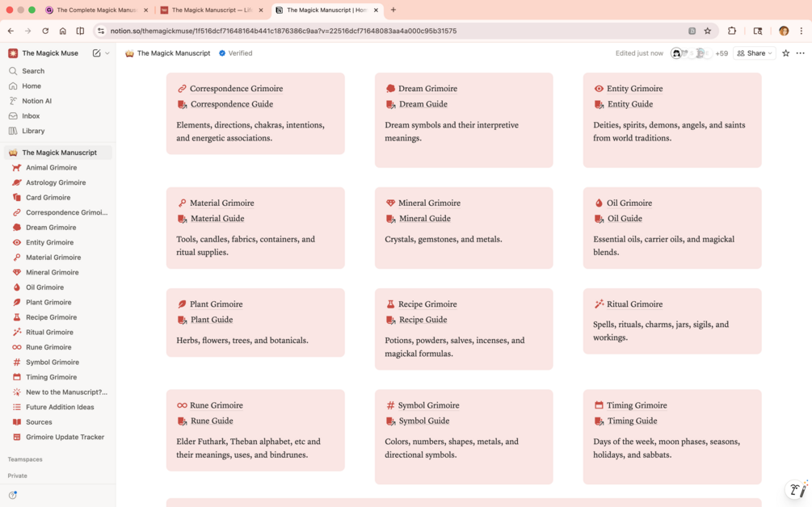Click the Astrology Grimoire planet icon
Image resolution: width=812 pixels, height=507 pixels.
pos(17,182)
